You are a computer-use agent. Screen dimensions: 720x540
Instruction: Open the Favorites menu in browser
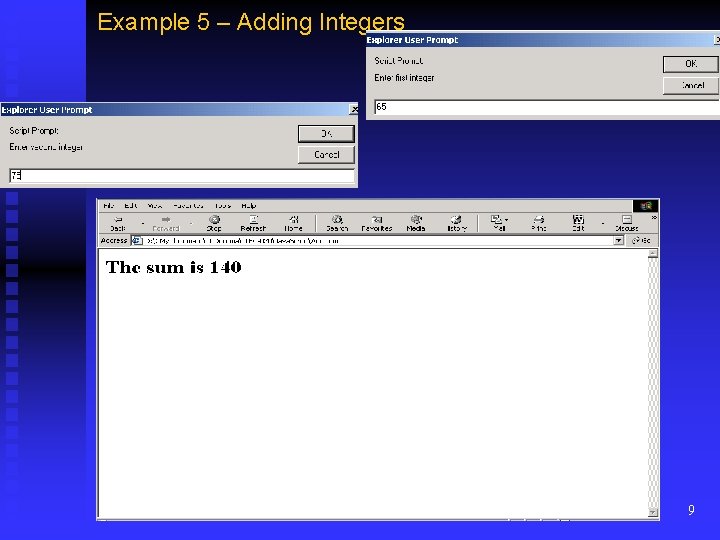(188, 206)
